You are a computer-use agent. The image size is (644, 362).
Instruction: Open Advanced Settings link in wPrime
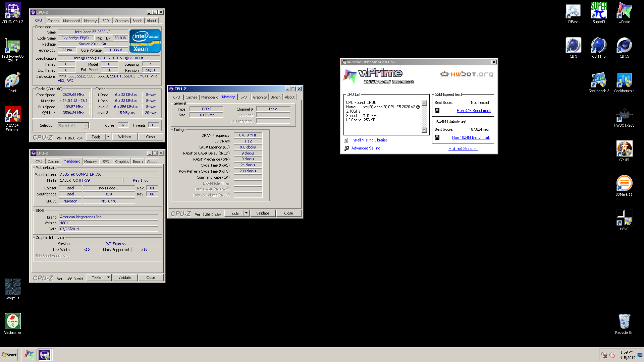tap(366, 148)
